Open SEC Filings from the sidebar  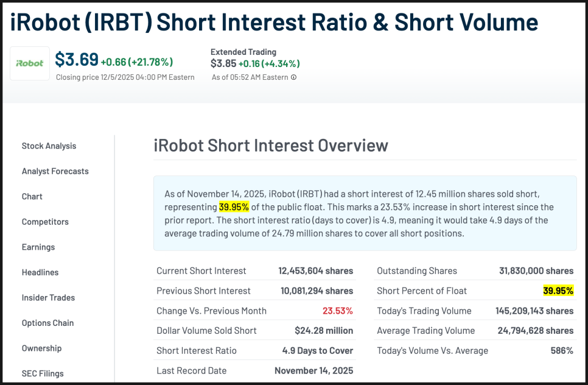tap(43, 373)
